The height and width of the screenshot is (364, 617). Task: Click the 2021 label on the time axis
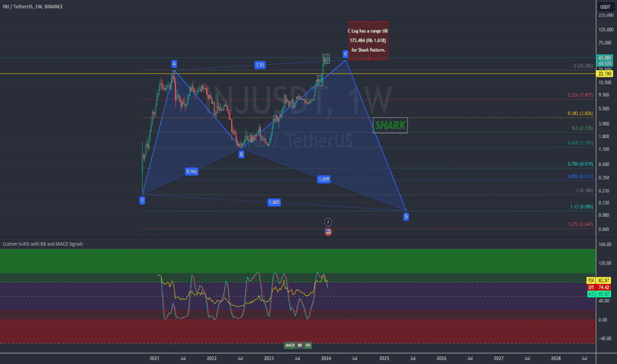[154, 358]
